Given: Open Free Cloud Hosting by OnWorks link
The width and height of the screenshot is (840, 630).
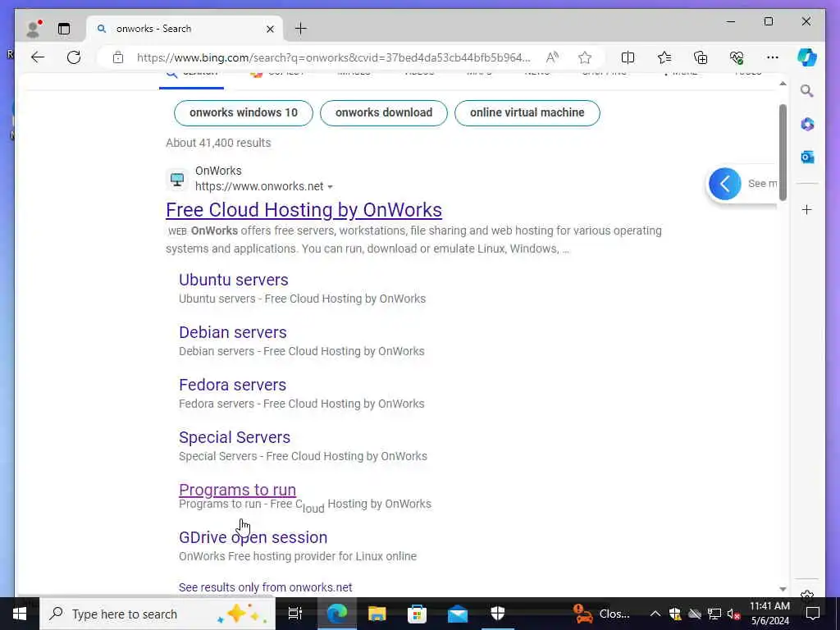Looking at the screenshot, I should click(x=304, y=210).
